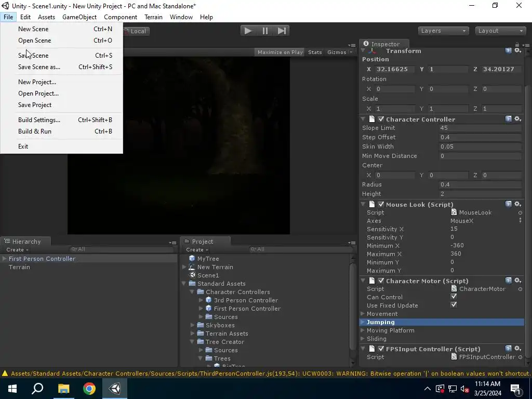Expand First Person Controller in Hierarchy
532x399 pixels.
(4, 259)
